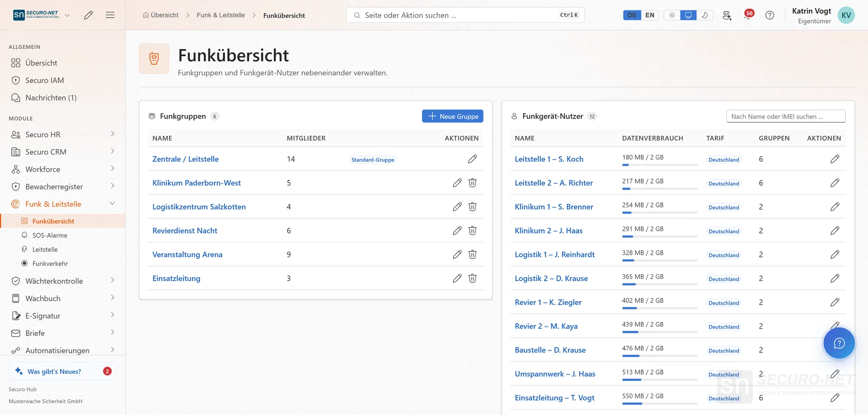Edit user Klinikum 1 – S. Brenner
Viewport: 868px width, 415px height.
pyautogui.click(x=835, y=207)
